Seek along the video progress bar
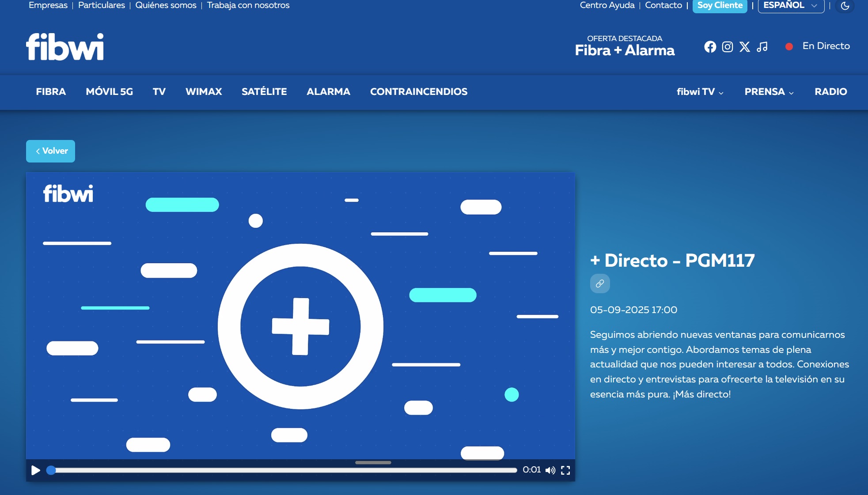This screenshot has height=495, width=868. tap(283, 470)
